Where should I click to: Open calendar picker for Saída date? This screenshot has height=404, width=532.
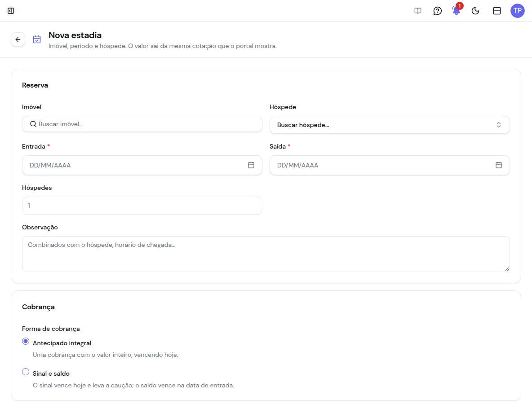coord(498,165)
